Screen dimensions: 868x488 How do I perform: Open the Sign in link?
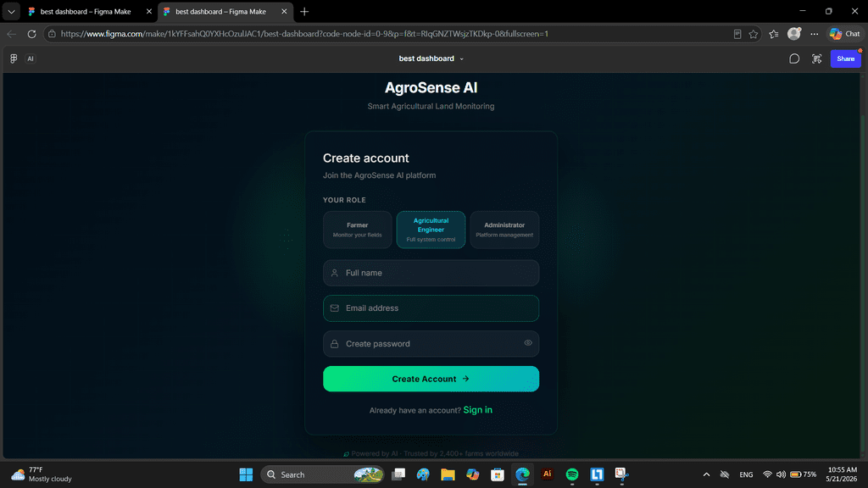point(478,410)
